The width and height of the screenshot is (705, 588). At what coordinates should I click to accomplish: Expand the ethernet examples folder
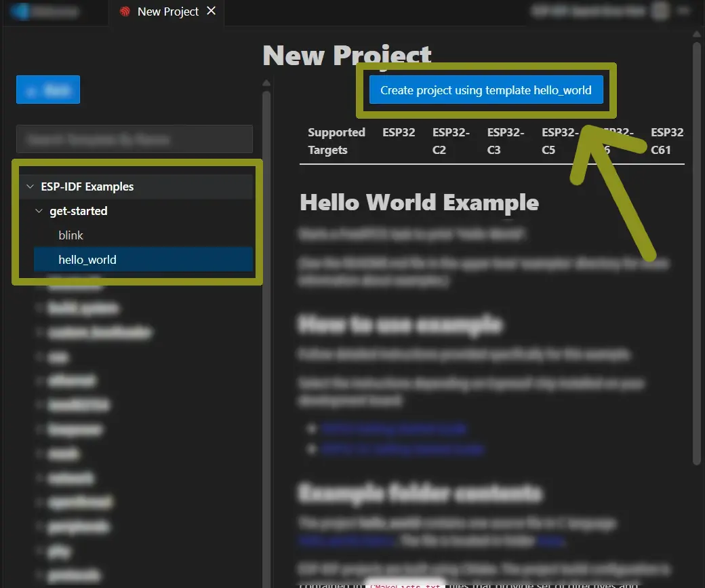[71, 381]
